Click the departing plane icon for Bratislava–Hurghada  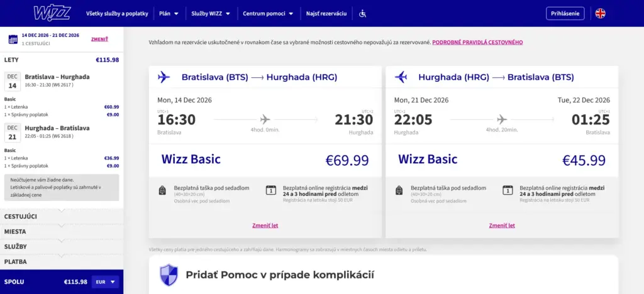164,77
